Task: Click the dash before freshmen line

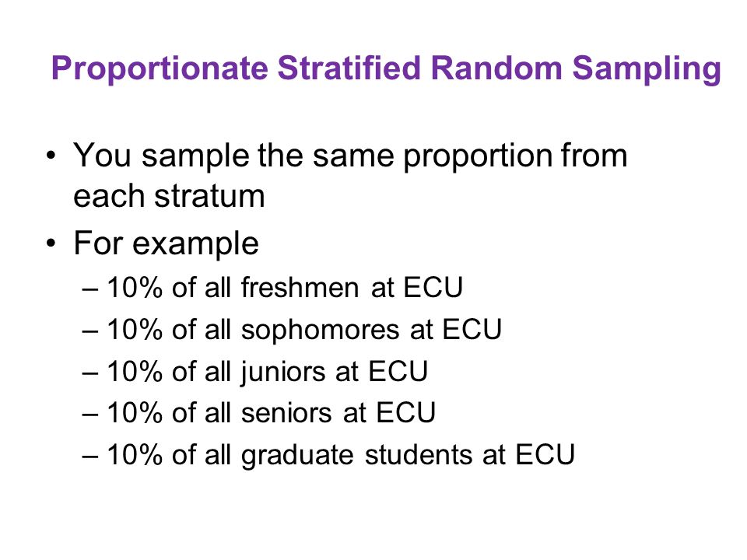Action: (90, 289)
